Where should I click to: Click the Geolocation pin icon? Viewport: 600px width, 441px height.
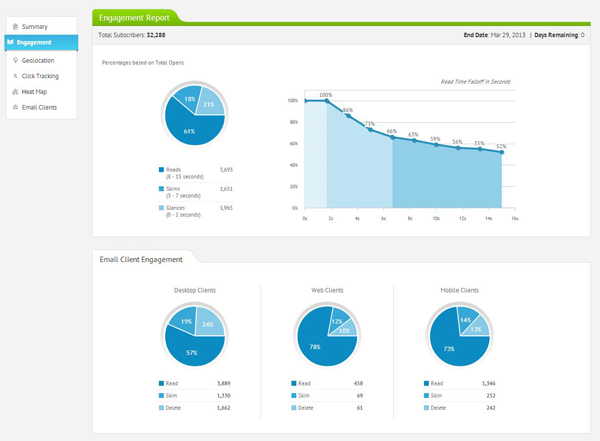pyautogui.click(x=15, y=60)
